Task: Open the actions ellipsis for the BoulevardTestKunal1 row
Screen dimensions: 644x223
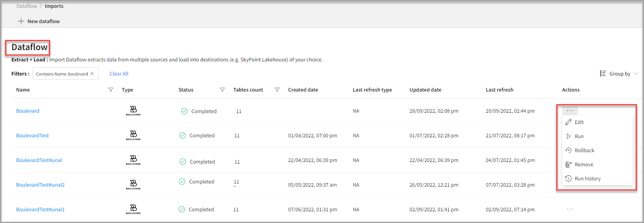Action: click(x=570, y=209)
